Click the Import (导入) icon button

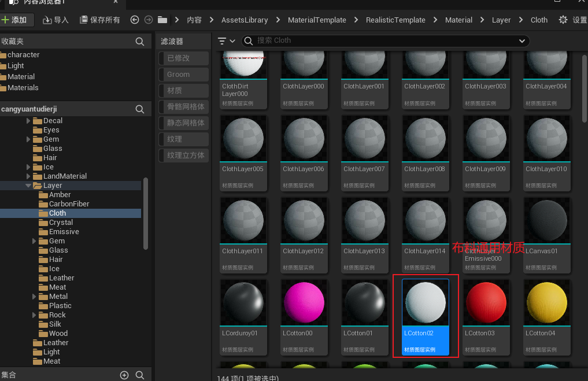point(56,20)
